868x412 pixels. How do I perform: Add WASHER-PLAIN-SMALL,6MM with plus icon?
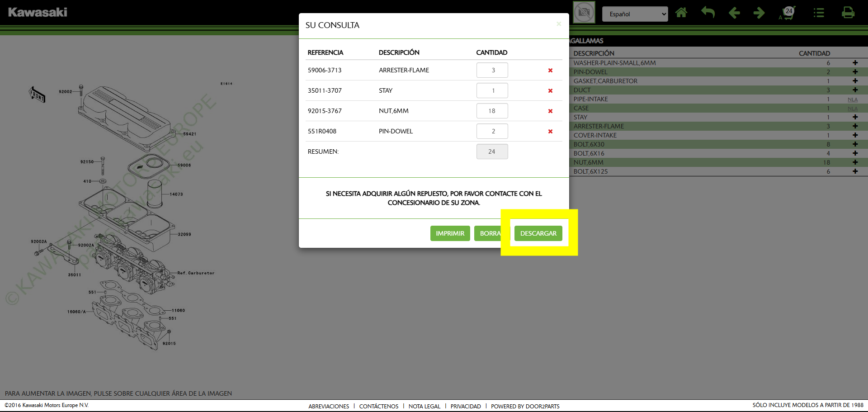click(x=855, y=63)
